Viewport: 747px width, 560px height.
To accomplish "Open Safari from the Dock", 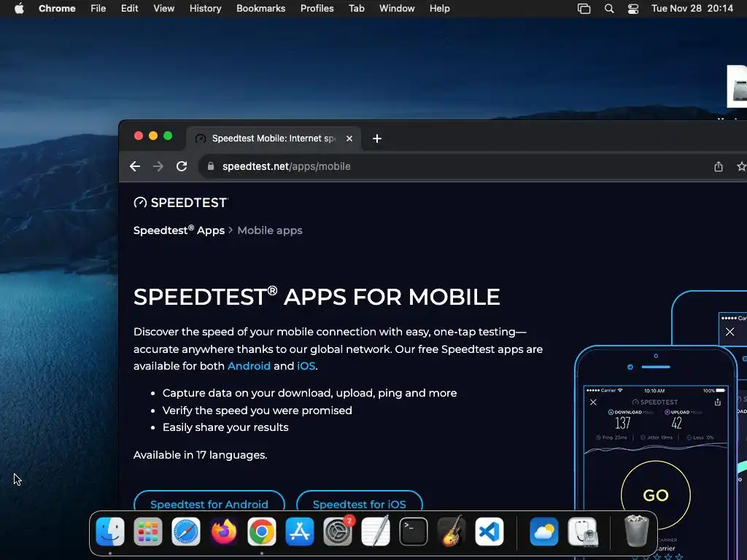I will (x=186, y=531).
